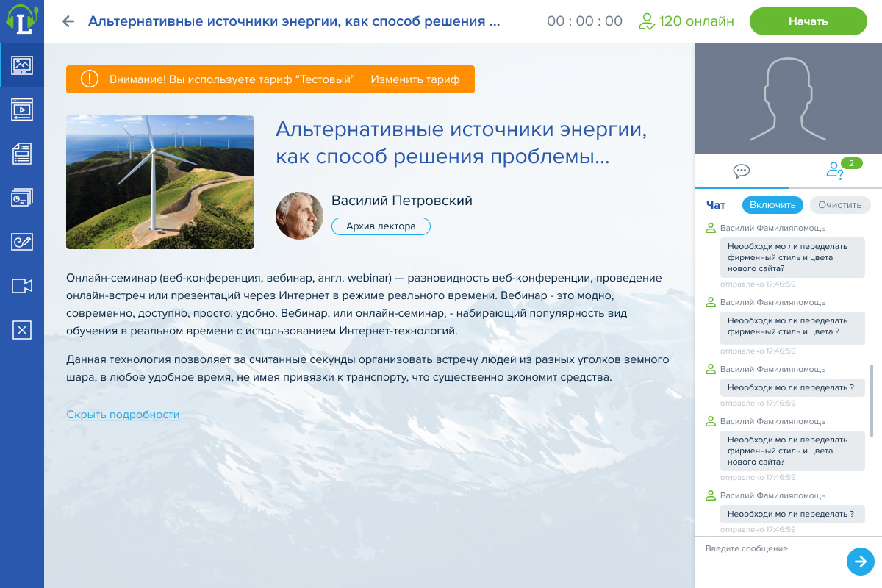This screenshot has height=588, width=882.
Task: Click the Изменить тариф link
Action: pos(415,79)
